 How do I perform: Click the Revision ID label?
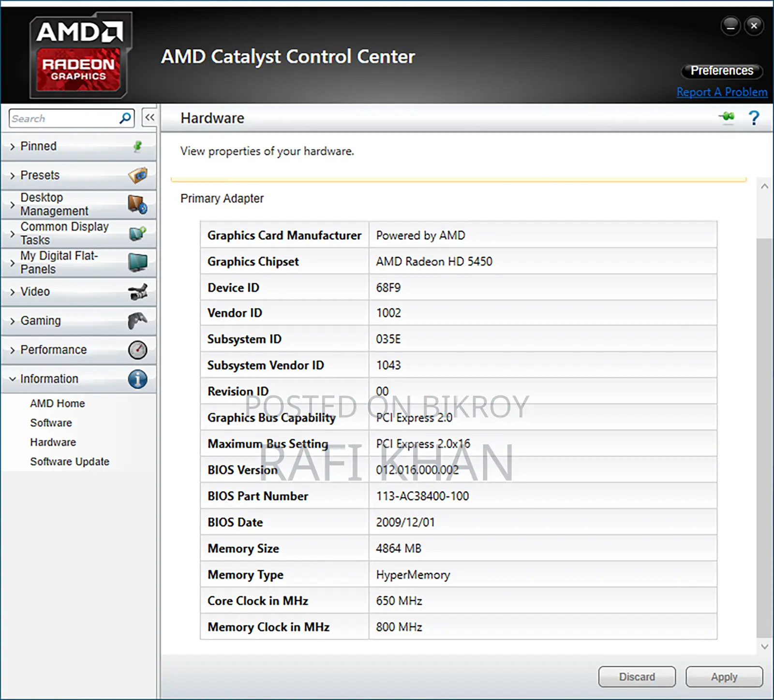coord(238,391)
